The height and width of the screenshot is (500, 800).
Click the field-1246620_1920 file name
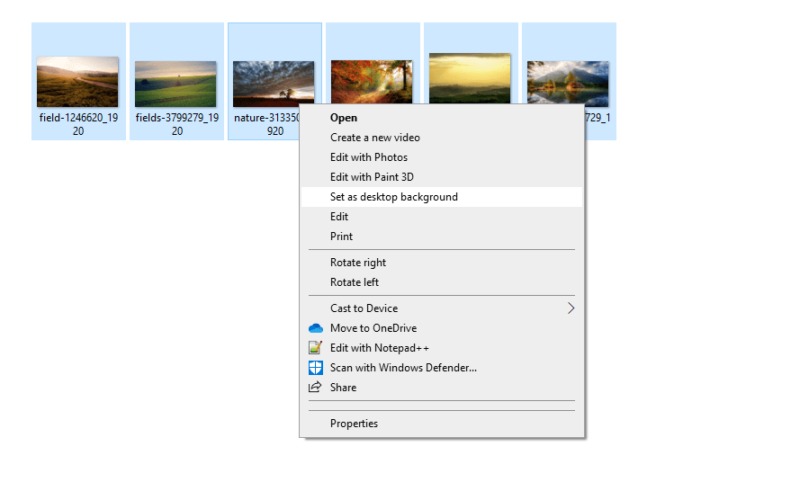coord(78,124)
